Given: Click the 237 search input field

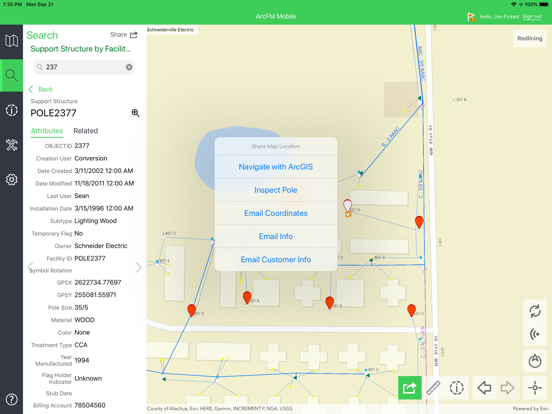Looking at the screenshot, I should [x=84, y=67].
